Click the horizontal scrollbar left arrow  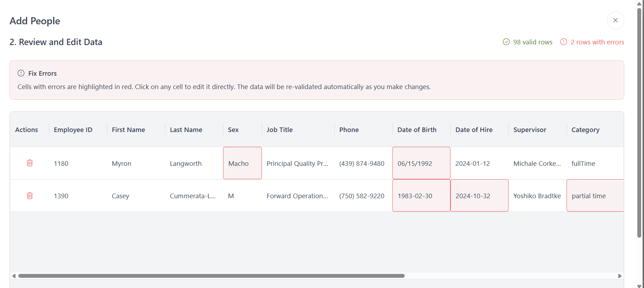(x=14, y=276)
